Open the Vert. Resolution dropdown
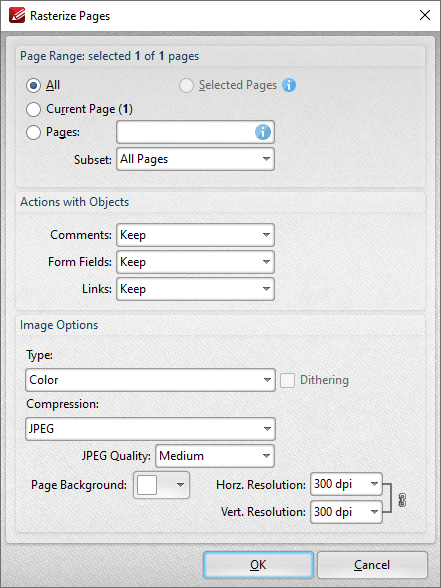This screenshot has width=441, height=588. (x=346, y=512)
